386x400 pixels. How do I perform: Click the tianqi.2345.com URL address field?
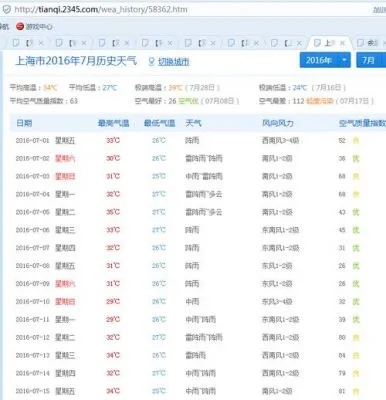point(101,9)
